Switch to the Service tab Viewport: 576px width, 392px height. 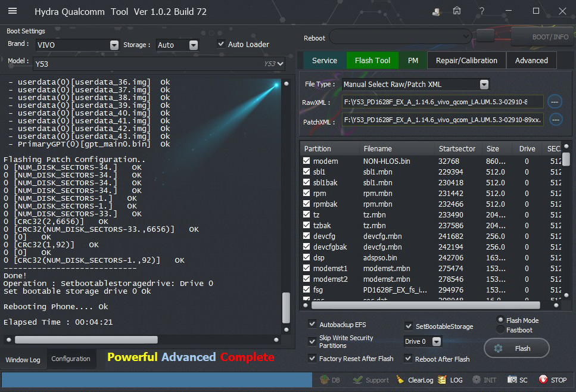coord(325,60)
